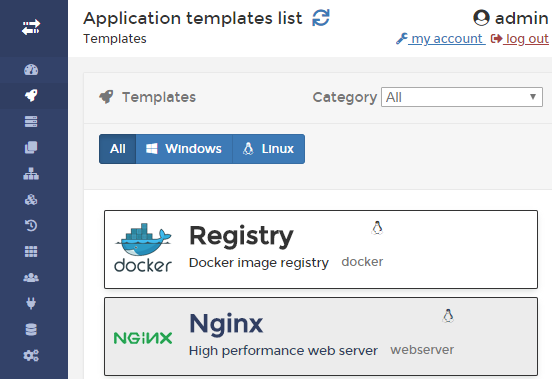Click the Docker whale logo on Registry

(x=143, y=247)
